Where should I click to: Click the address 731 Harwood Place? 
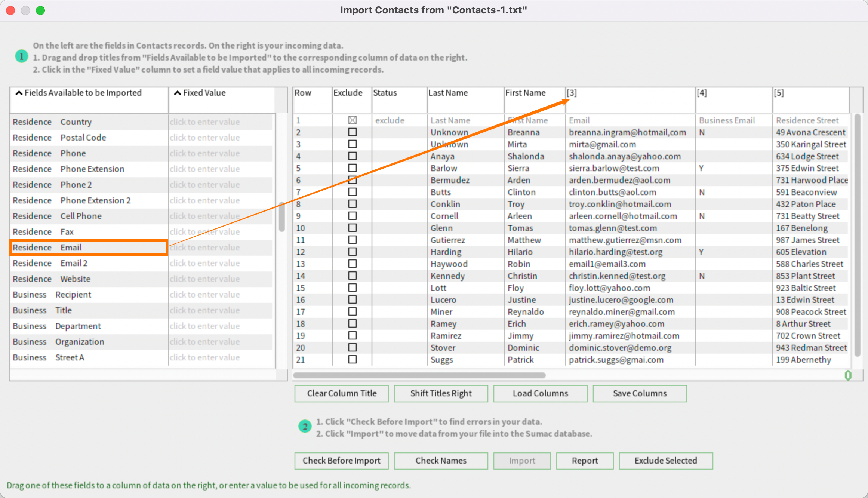[x=812, y=180]
